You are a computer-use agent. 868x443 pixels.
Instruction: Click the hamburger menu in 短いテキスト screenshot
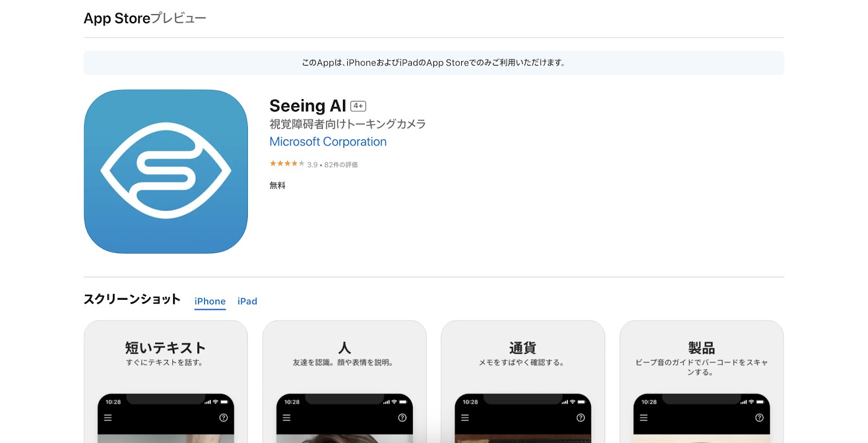108,418
